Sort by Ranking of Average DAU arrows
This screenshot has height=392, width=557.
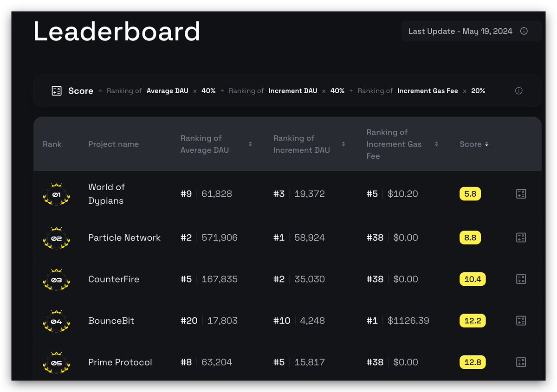pyautogui.click(x=250, y=144)
